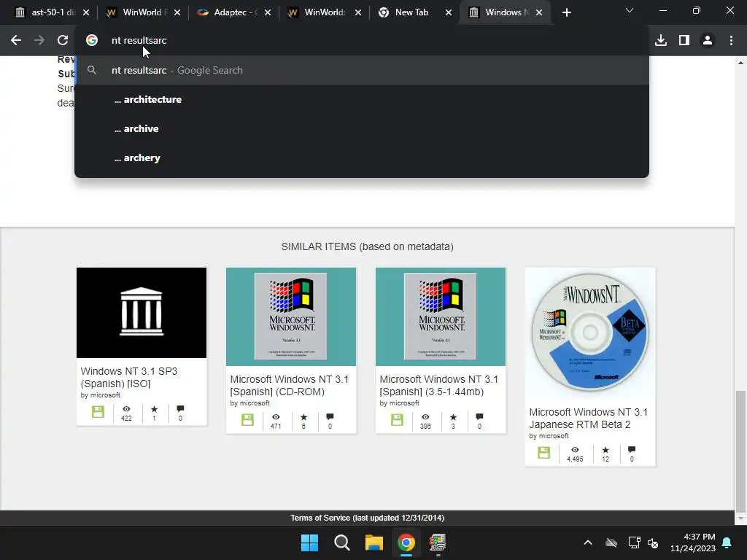Click floppy icon on SP3 ISO card
The width and height of the screenshot is (747, 560).
[98, 412]
